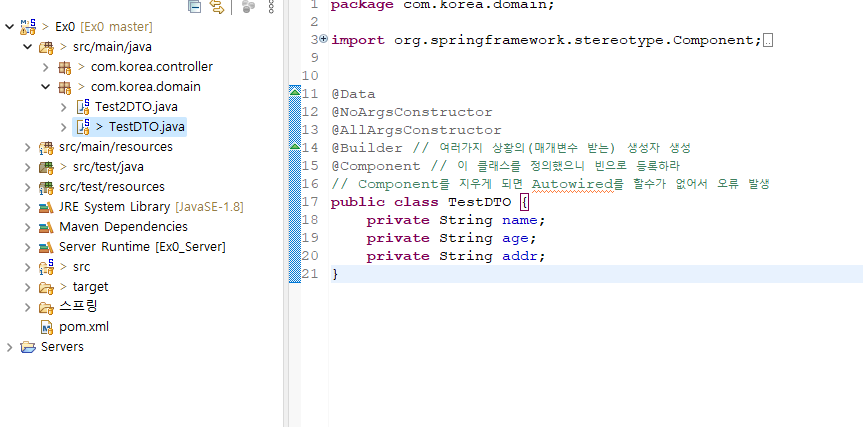Click the green override marker on line 11
Viewport: 863px width, 427px height.
click(x=295, y=91)
